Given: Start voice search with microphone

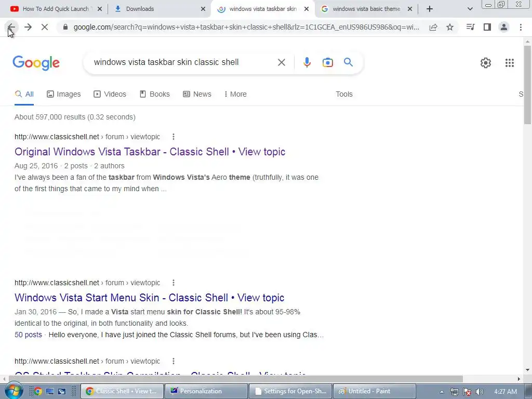Looking at the screenshot, I should pos(307,62).
